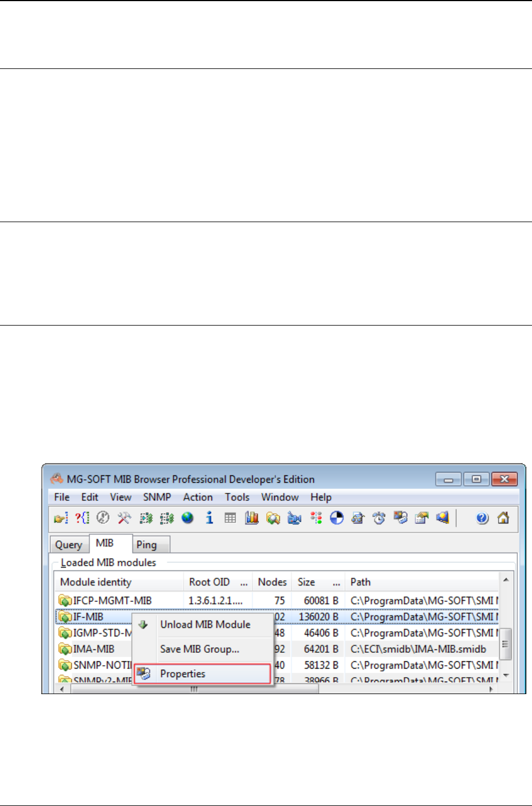
Task: Click the open folder toolbar icon
Action: click(61, 518)
